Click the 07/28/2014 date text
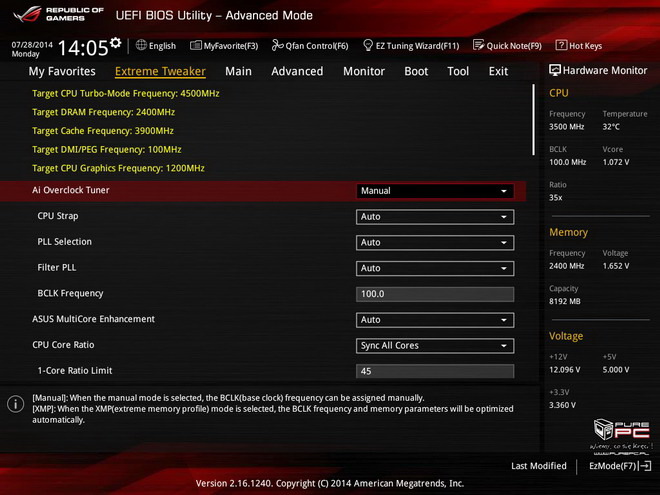660x495 pixels. pos(32,45)
